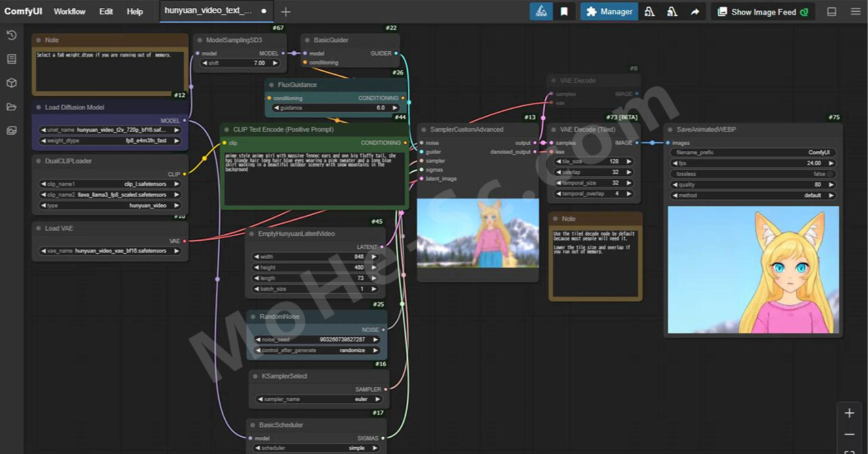
Task: Open the Help menu
Action: 135,12
